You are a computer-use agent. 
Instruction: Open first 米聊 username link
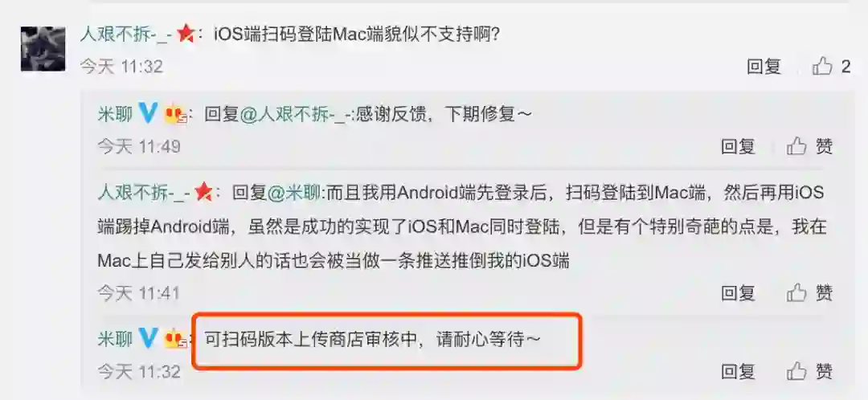(x=115, y=114)
